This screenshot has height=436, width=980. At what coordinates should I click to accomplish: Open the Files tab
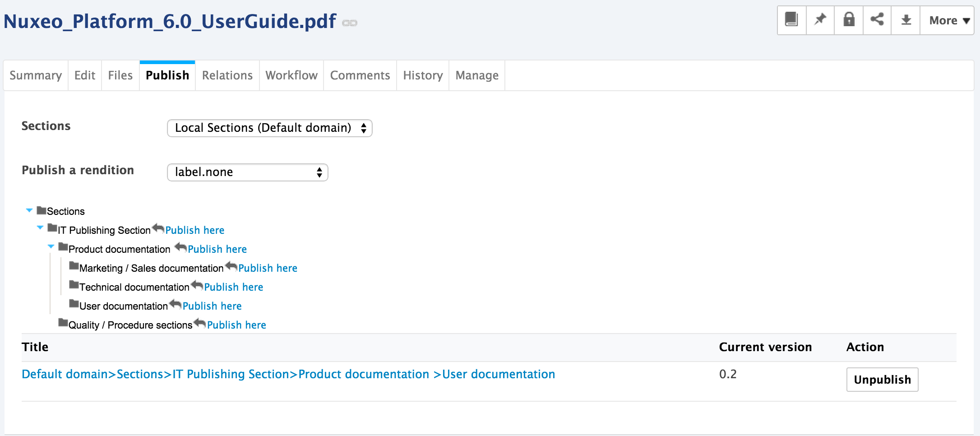tap(120, 75)
